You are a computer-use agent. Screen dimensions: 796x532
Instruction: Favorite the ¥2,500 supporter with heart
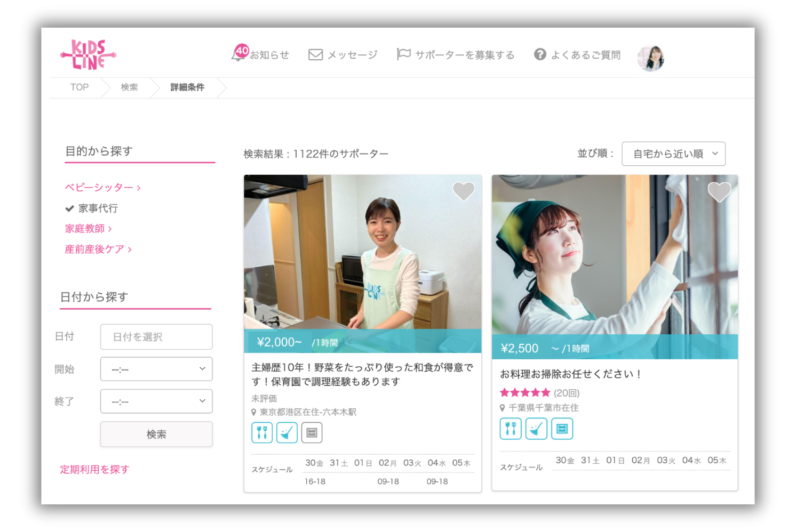(719, 192)
